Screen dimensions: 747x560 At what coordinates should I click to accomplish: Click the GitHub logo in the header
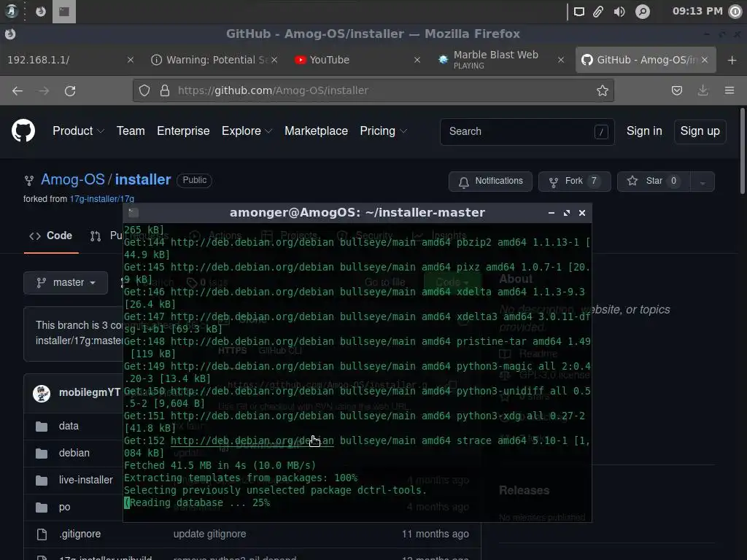point(23,131)
